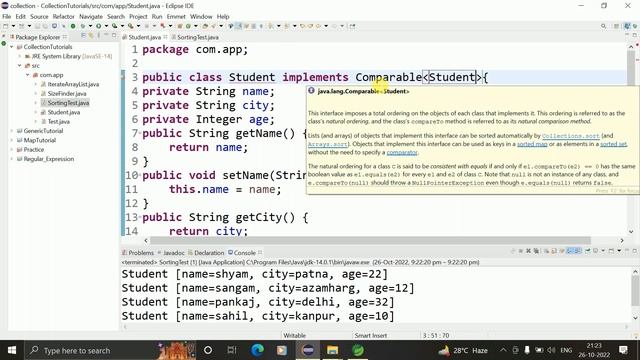
Task: Toggle Scroll Lock in Console toolbar
Action: pos(553,251)
